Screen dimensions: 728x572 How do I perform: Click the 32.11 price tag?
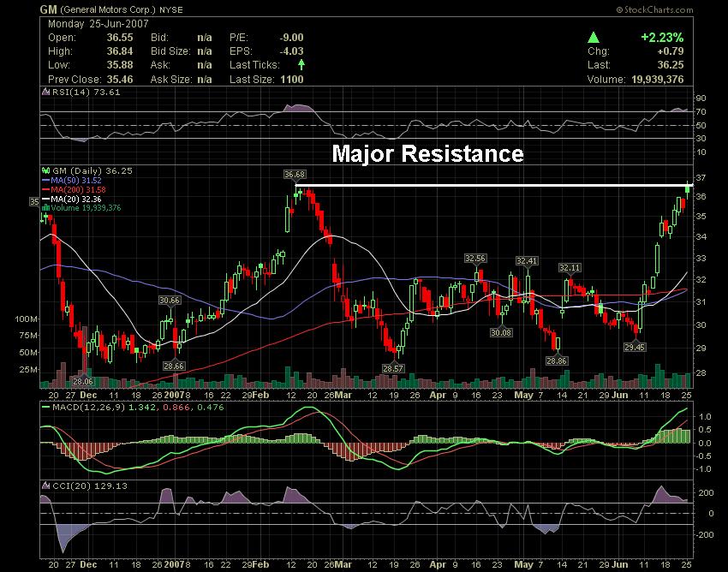tap(570, 268)
